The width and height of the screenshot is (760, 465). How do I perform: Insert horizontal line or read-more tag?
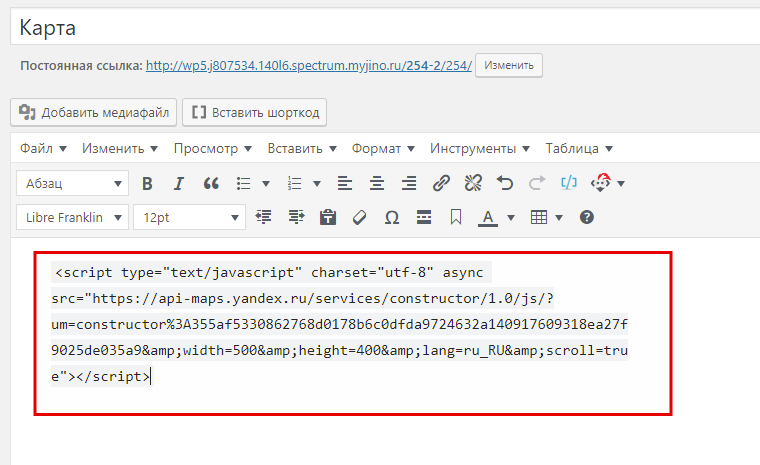(424, 217)
